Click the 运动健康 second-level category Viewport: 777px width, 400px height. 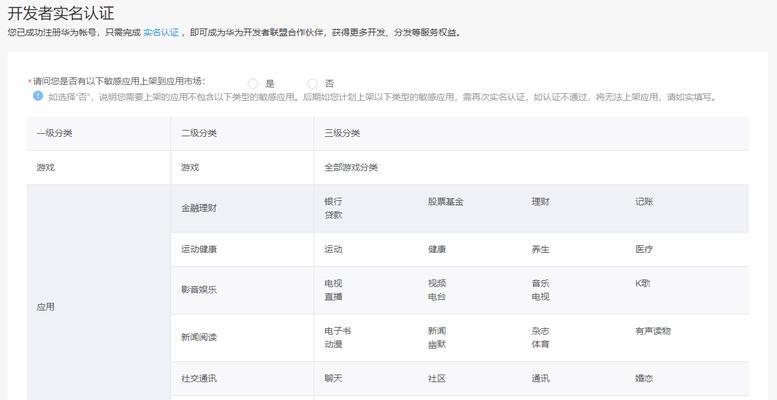coord(199,249)
